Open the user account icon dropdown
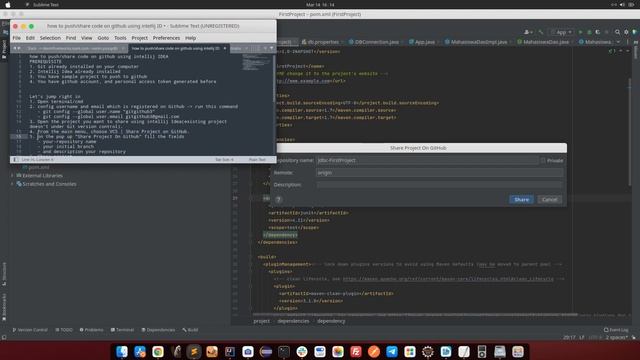This screenshot has width=640, height=360. 528,32
